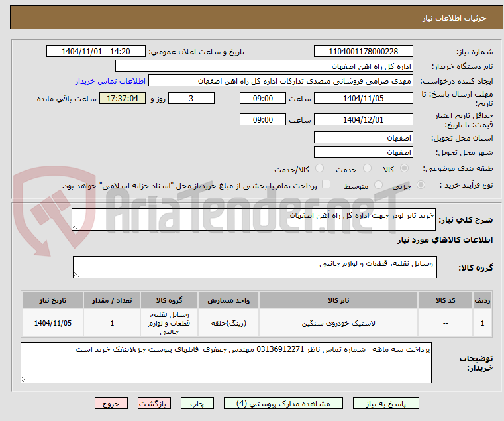Click the بازگشت back button
The width and height of the screenshot is (504, 421).
point(154,403)
